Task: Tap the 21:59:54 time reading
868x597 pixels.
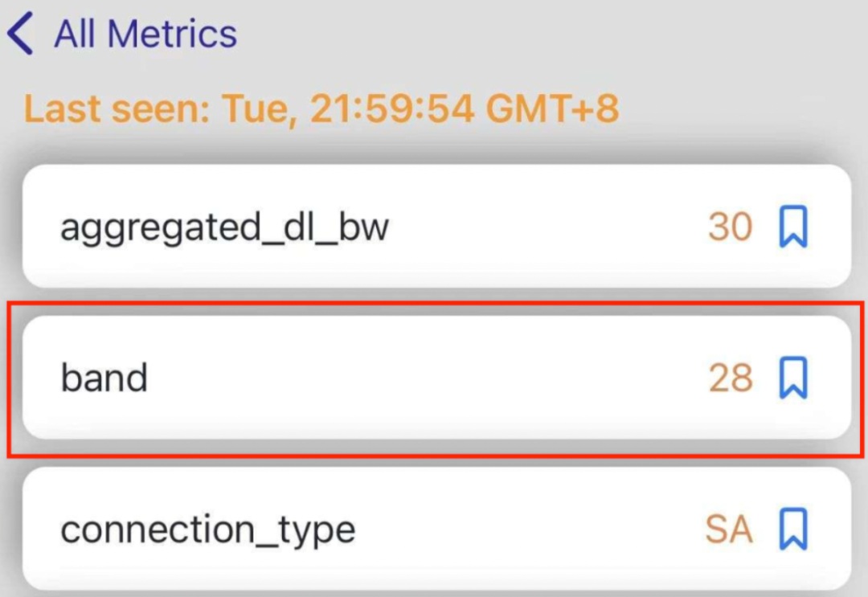Action: click(x=392, y=108)
